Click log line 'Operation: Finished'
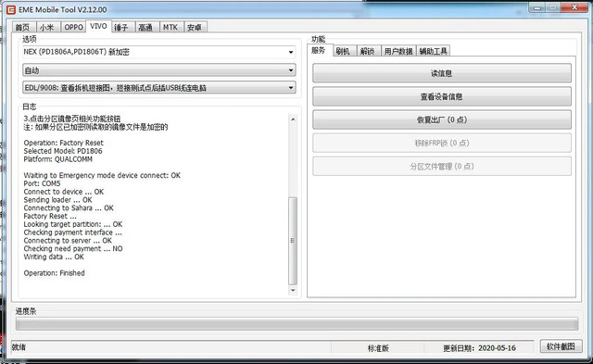Image resolution: width=593 pixels, height=364 pixels. [x=54, y=273]
